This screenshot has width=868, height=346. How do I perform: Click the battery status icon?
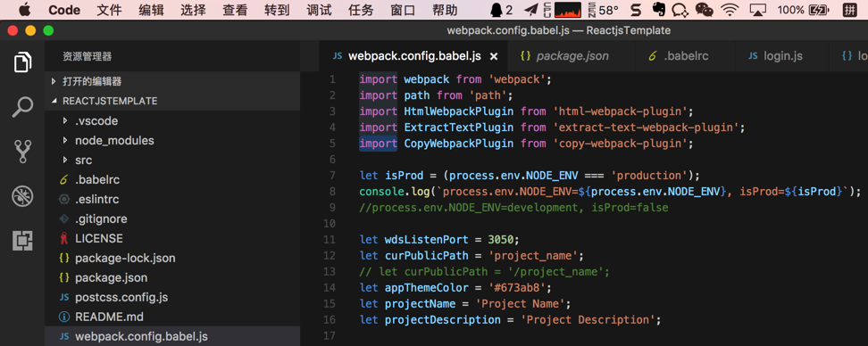[x=819, y=10]
